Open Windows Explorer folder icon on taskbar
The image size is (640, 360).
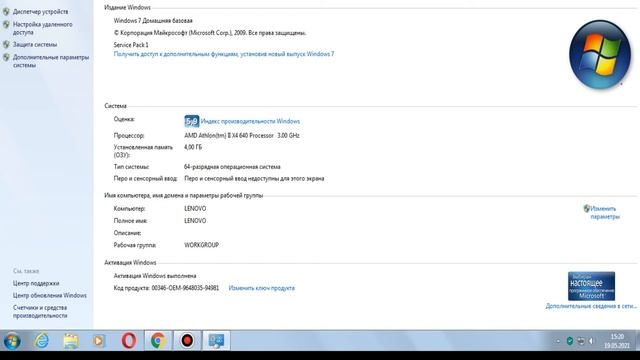[x=71, y=340]
